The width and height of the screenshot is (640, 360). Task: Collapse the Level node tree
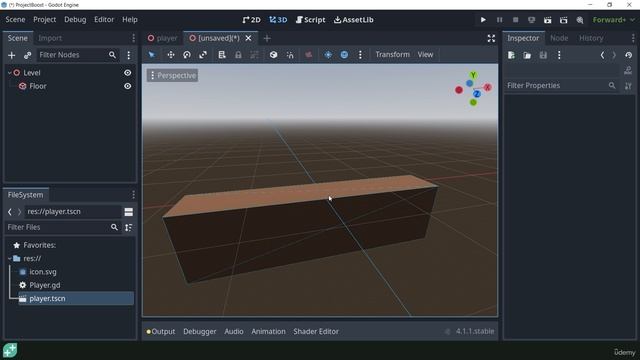click(x=10, y=73)
